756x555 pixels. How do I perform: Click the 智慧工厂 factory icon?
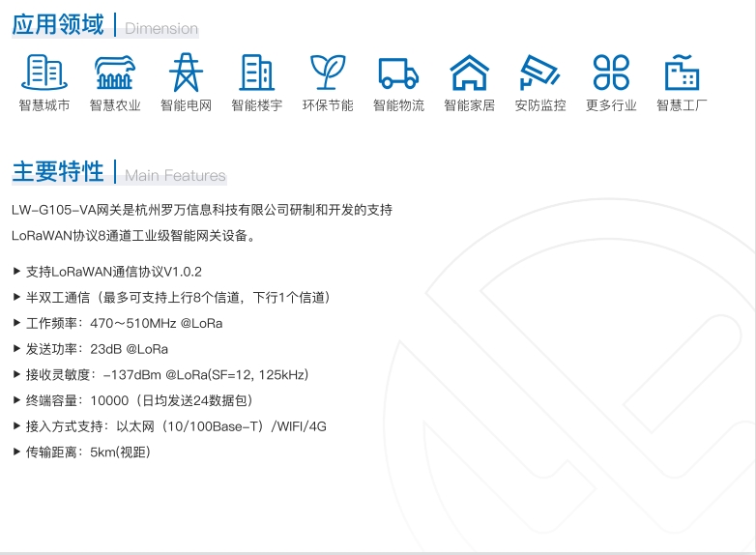click(683, 73)
